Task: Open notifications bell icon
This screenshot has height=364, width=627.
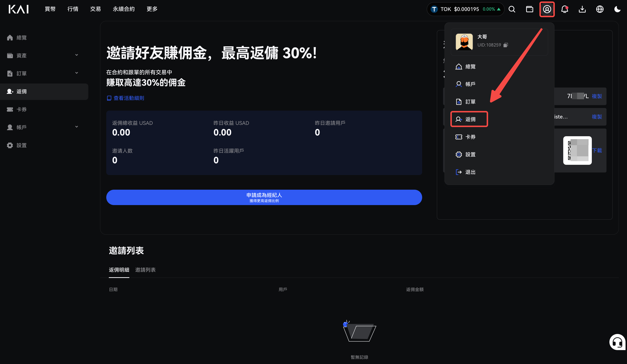Action: click(565, 9)
